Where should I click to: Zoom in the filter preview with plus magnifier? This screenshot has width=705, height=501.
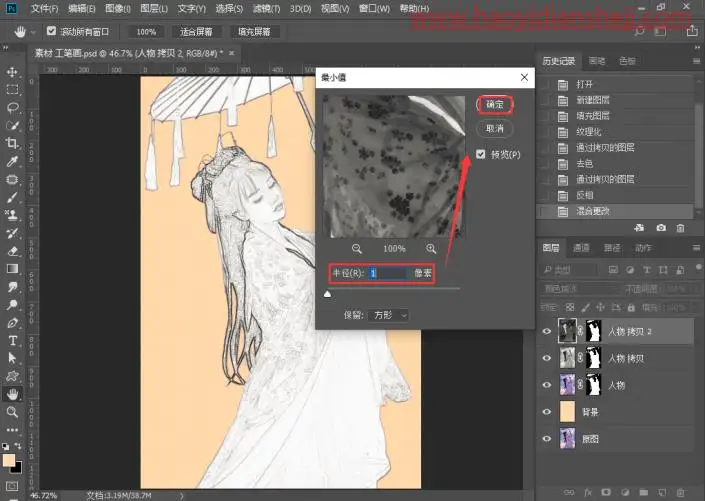(431, 249)
